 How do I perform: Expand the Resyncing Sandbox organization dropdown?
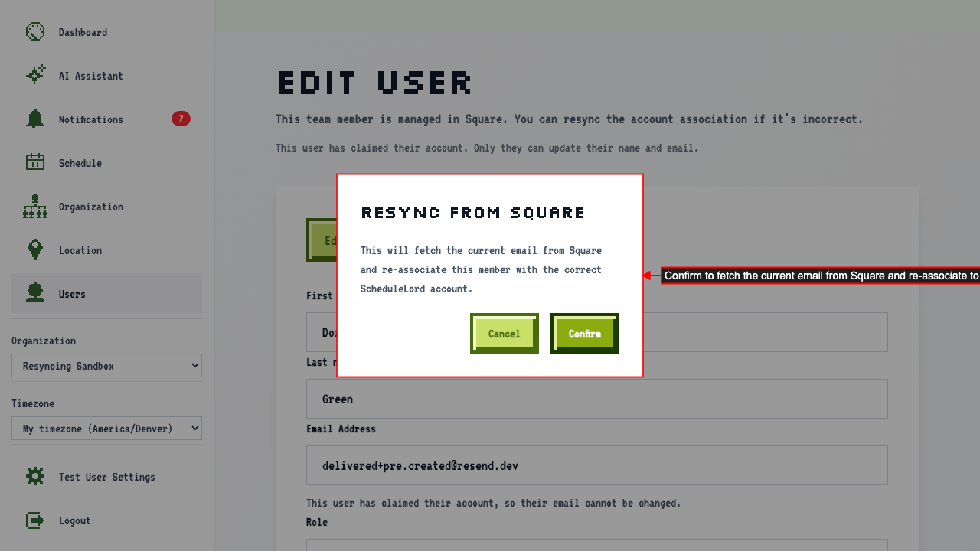(106, 366)
